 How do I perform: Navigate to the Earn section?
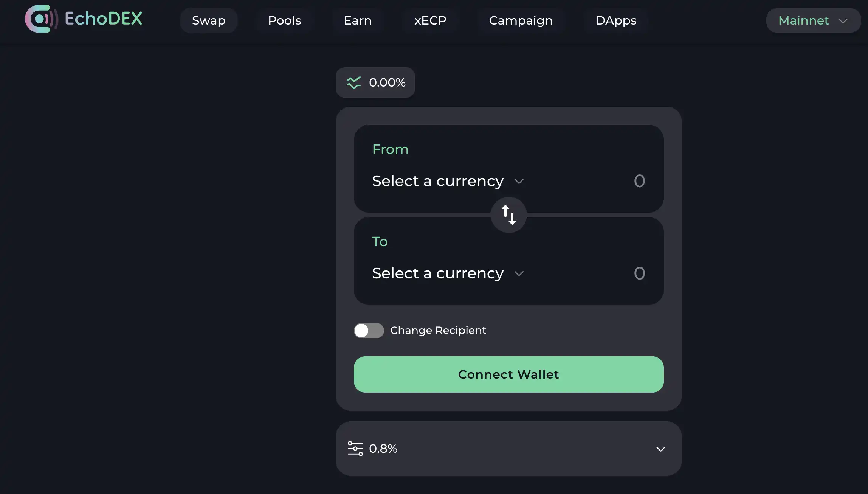(x=358, y=20)
